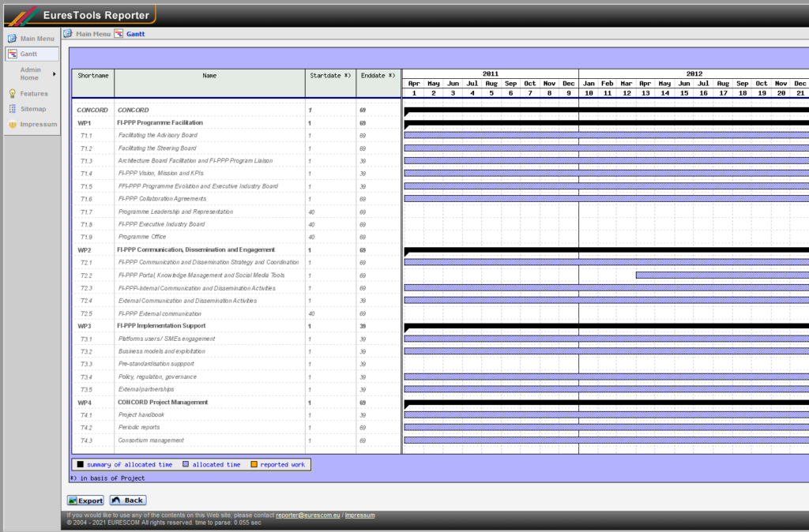This screenshot has height=532, width=809.
Task: Click the Features lightbulb icon
Action: point(12,93)
